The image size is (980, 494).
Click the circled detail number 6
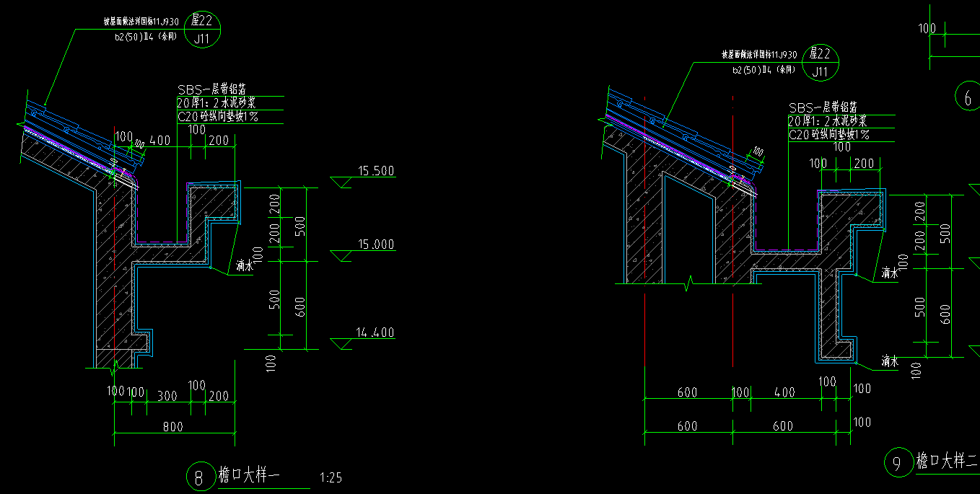point(967,97)
